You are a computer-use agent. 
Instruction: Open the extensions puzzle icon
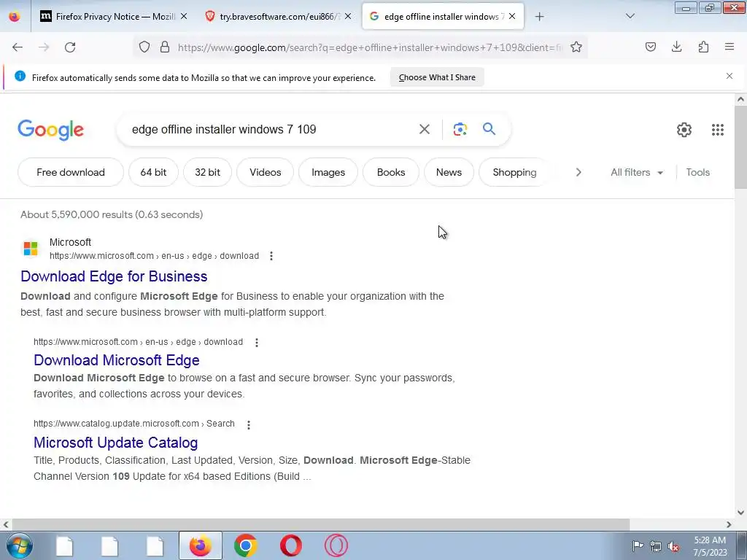703,47
